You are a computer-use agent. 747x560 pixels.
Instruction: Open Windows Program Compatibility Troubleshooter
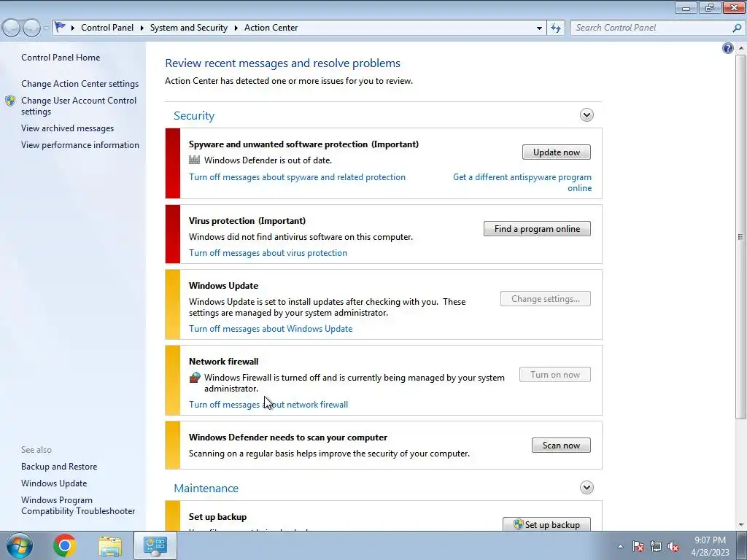(78, 505)
